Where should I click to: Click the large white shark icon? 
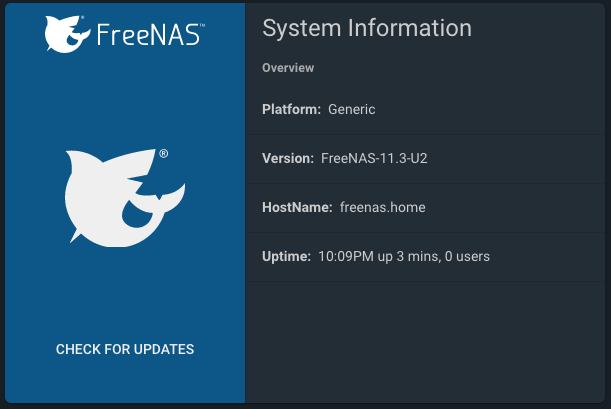125,198
